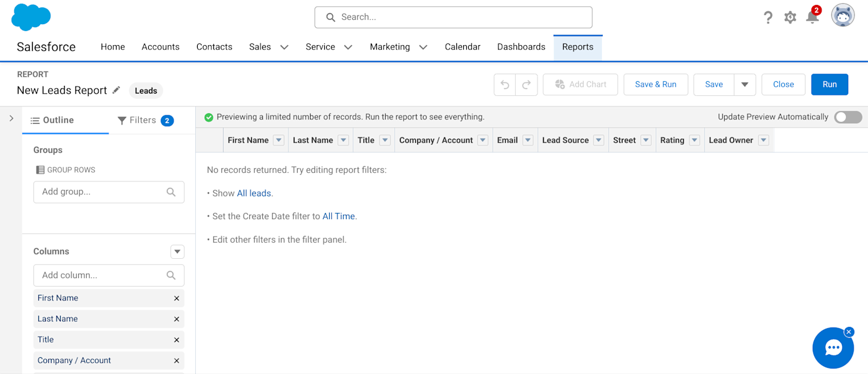The image size is (868, 374).
Task: Open the Company / Account column header dropdown
Action: 483,141
